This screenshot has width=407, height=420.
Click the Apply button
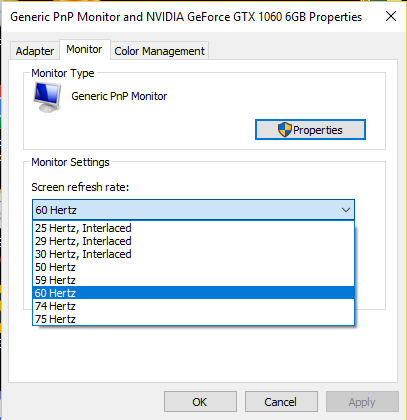tap(362, 402)
